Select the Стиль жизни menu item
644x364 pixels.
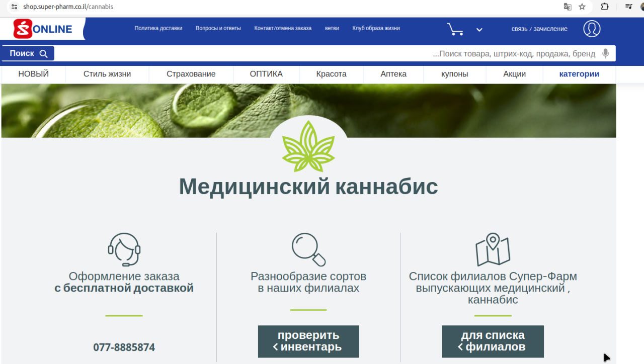point(107,74)
